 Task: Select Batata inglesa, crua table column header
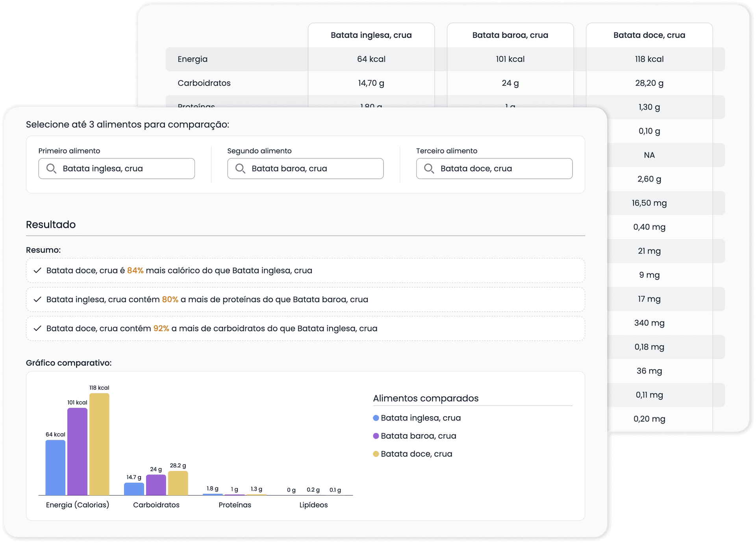371,35
